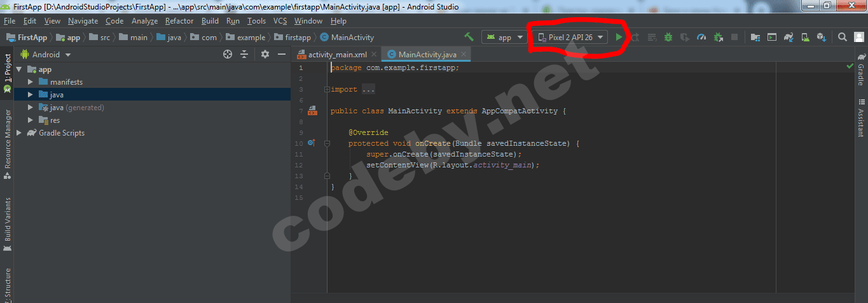
Task: Open the Navigate menu
Action: (x=83, y=21)
